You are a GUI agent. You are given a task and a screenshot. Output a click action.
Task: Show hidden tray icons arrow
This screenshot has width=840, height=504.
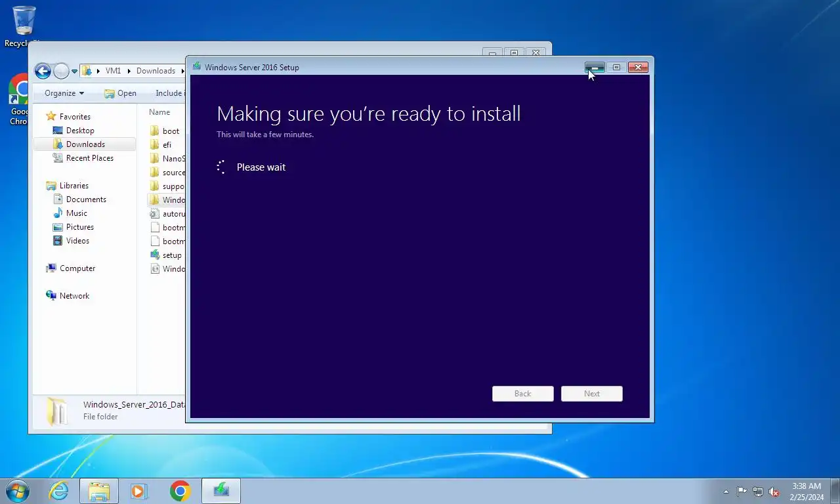[x=726, y=492]
